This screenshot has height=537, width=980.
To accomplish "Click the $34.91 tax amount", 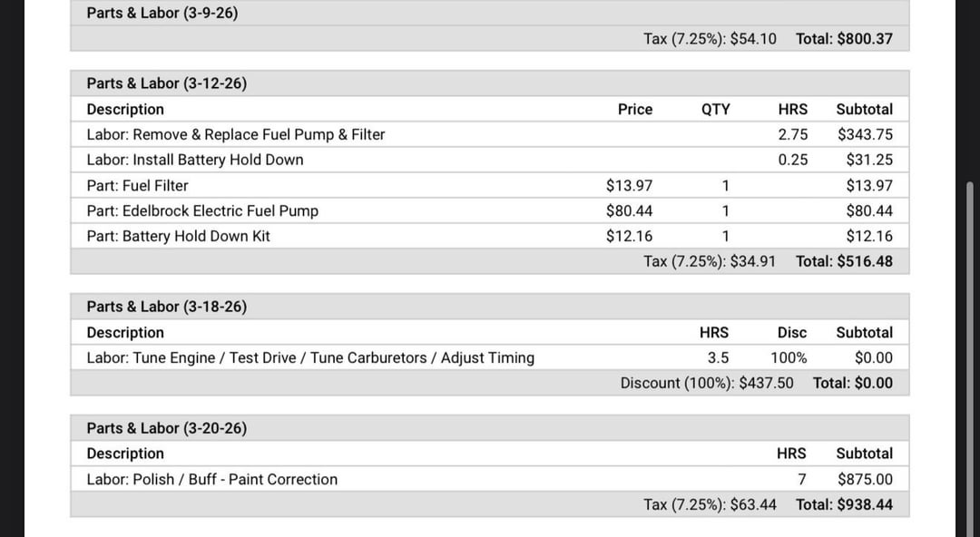I will point(752,261).
